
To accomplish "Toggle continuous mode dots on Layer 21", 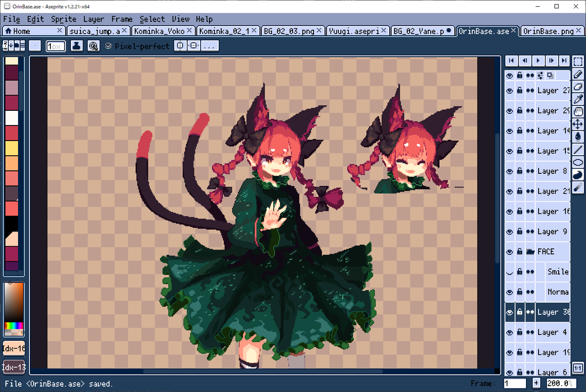I will [x=530, y=191].
